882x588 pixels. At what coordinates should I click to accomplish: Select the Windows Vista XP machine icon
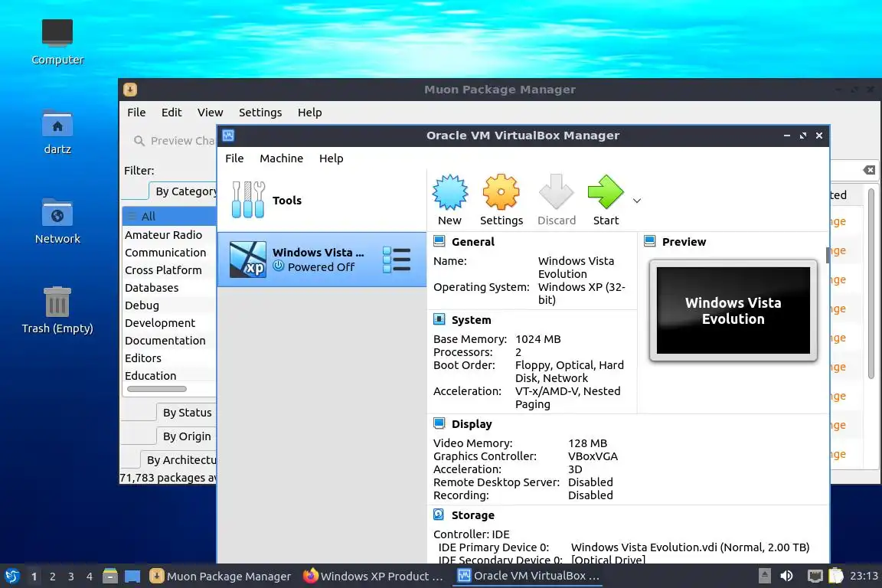click(x=247, y=260)
